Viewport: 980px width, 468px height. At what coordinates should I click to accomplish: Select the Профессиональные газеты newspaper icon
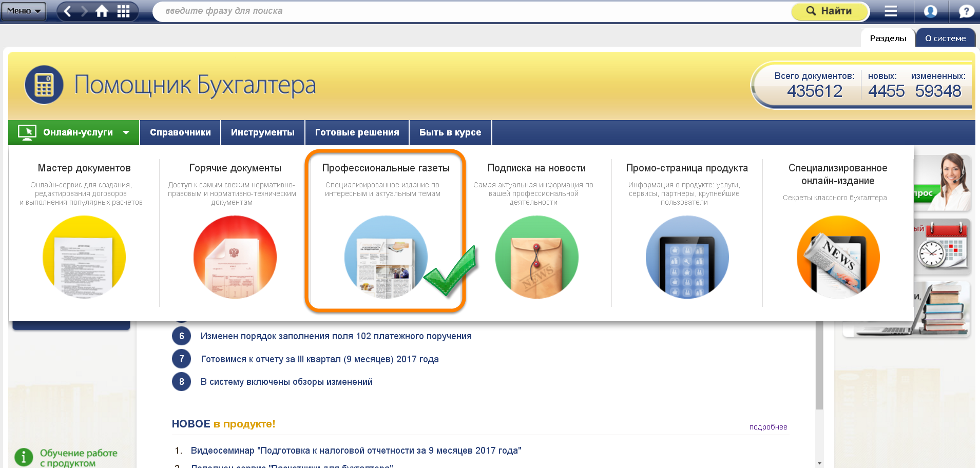(x=386, y=257)
